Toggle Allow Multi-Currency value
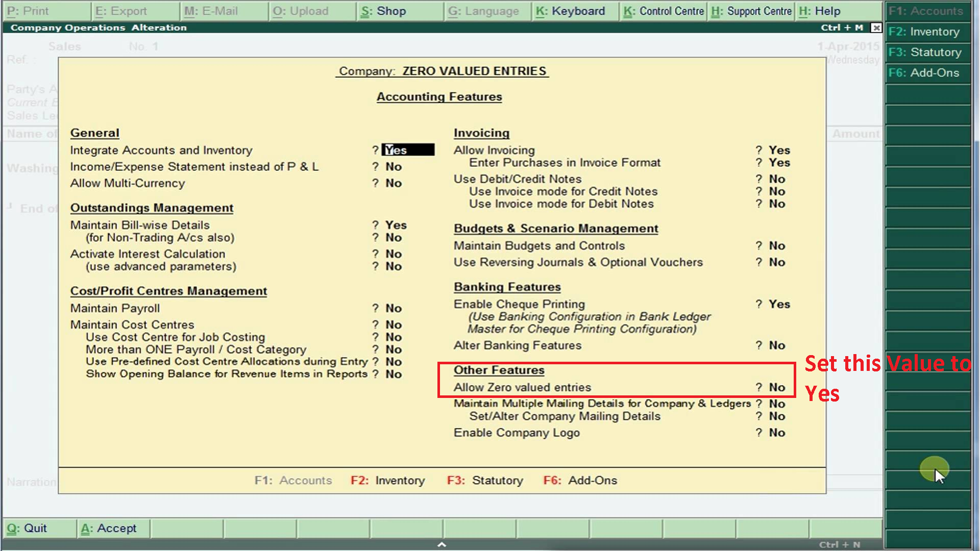 click(394, 183)
